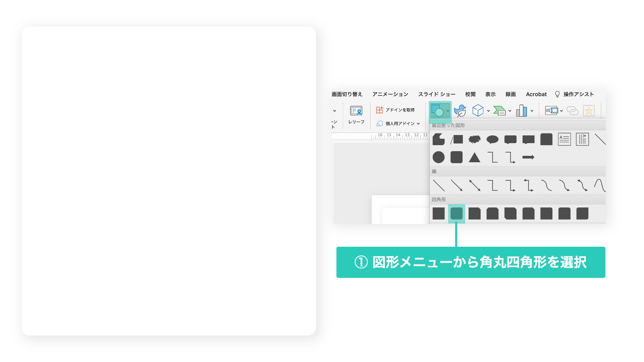This screenshot has width=644, height=362.
Task: Pick the round same-side corner rectangle in recent shapes
Action: [x=546, y=139]
